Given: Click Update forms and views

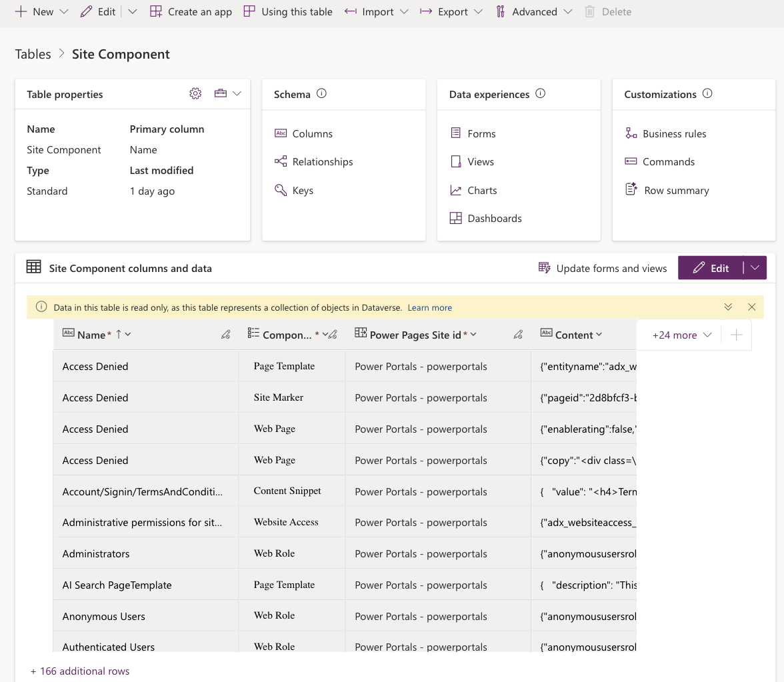Looking at the screenshot, I should point(603,268).
